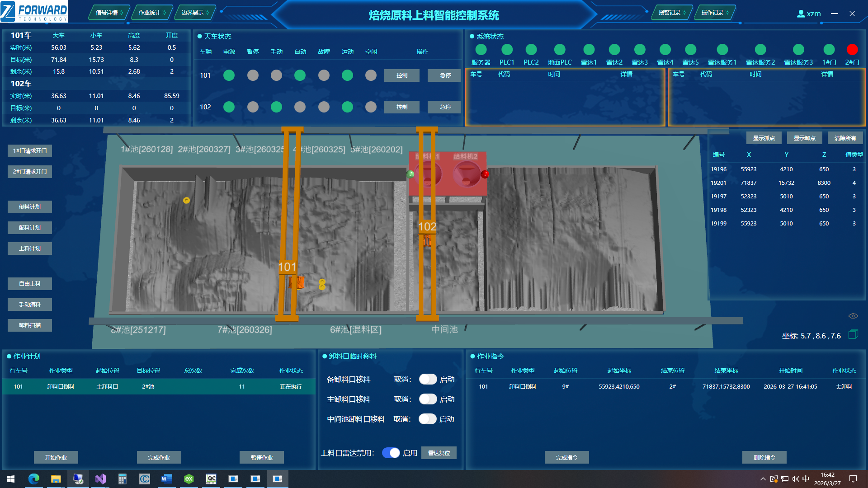Select the 101 job plan row
The width and height of the screenshot is (868, 488).
[159, 387]
